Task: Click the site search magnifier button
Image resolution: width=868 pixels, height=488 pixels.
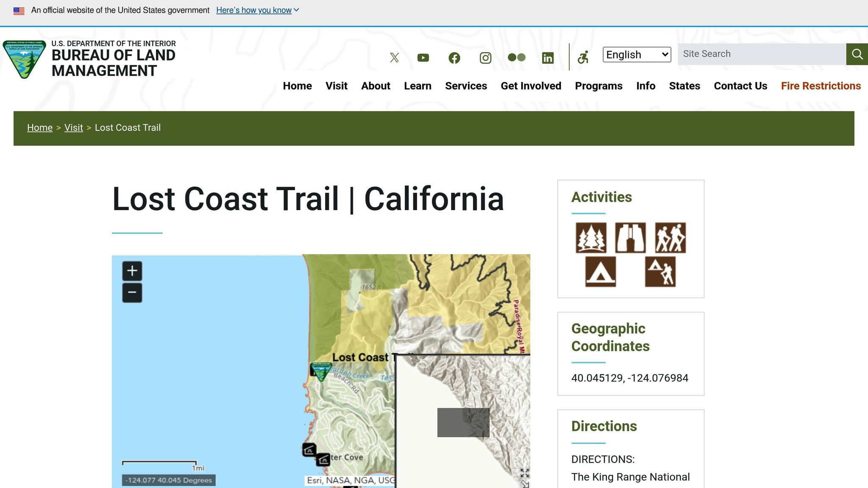Action: click(x=857, y=54)
